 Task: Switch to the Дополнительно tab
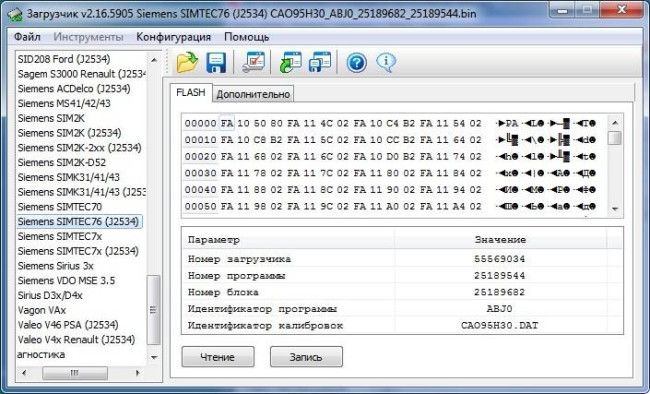253,94
